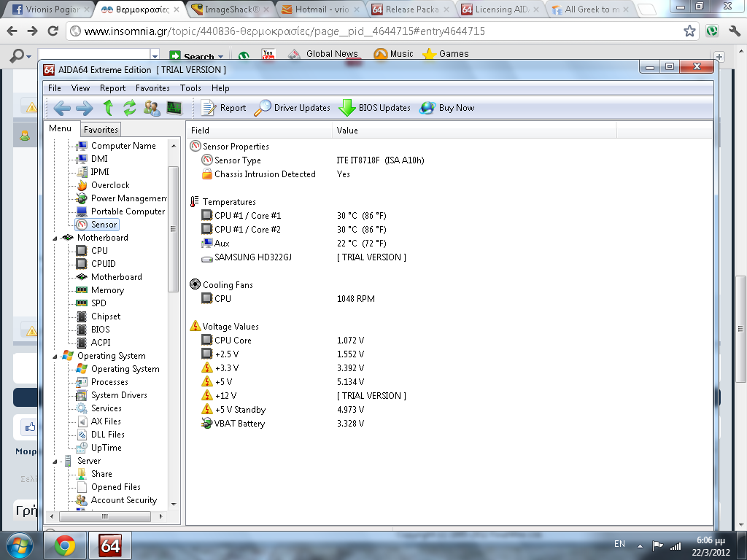Open the Windows Start menu
This screenshot has width=747, height=560.
pyautogui.click(x=19, y=545)
